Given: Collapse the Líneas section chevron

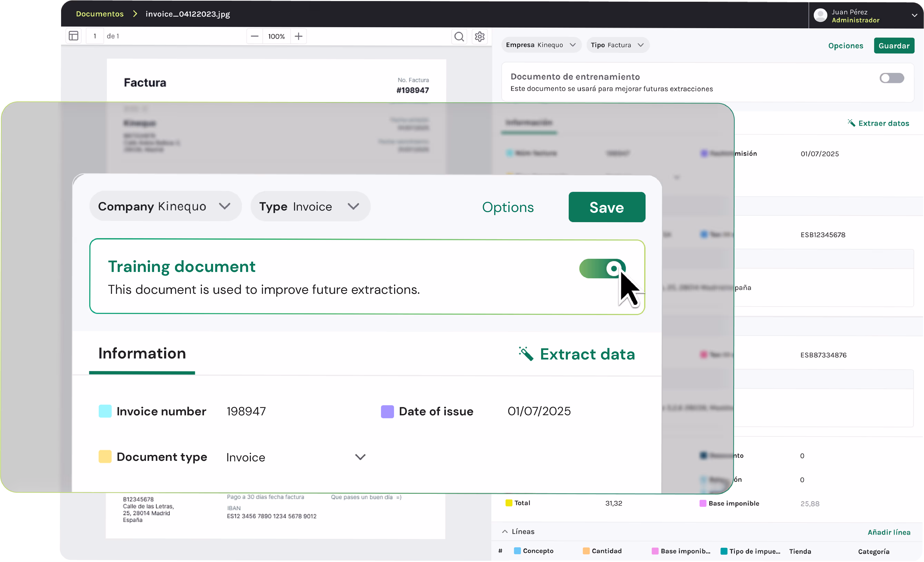Looking at the screenshot, I should tap(505, 531).
